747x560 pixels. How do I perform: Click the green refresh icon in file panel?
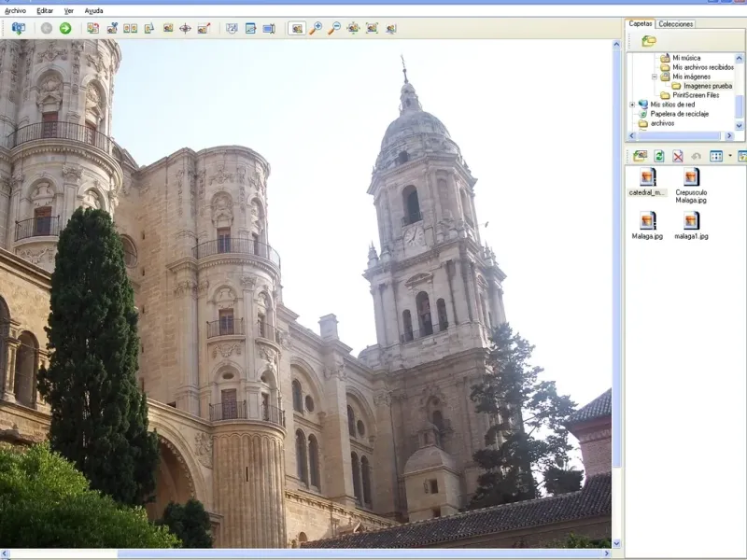click(x=659, y=156)
